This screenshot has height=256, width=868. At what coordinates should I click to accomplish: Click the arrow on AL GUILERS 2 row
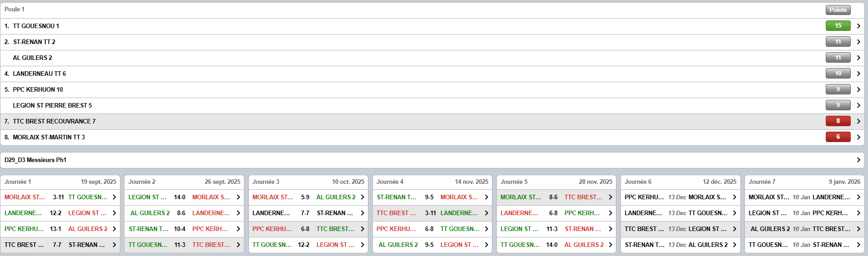[858, 58]
